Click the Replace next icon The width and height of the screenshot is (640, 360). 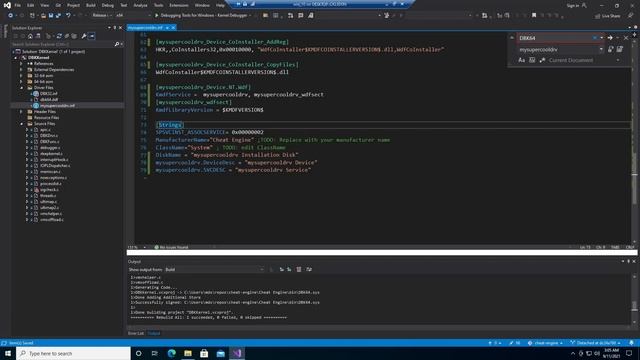tap(611, 49)
